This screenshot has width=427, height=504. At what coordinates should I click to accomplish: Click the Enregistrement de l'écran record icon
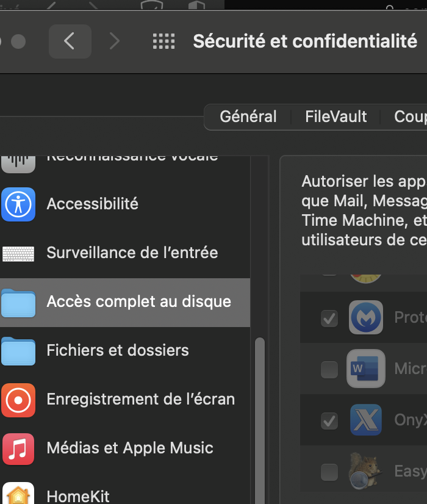[18, 400]
